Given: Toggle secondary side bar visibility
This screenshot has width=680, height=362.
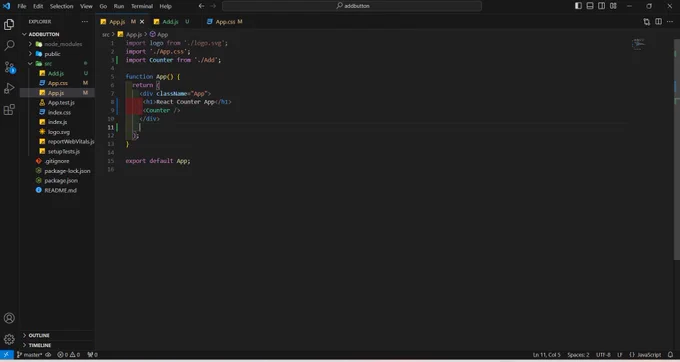Looking at the screenshot, I should pyautogui.click(x=602, y=6).
